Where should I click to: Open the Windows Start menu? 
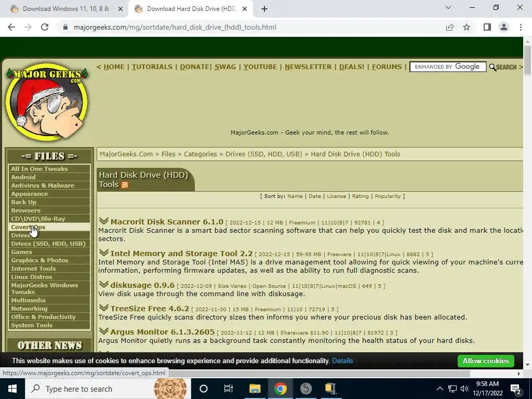click(x=12, y=389)
